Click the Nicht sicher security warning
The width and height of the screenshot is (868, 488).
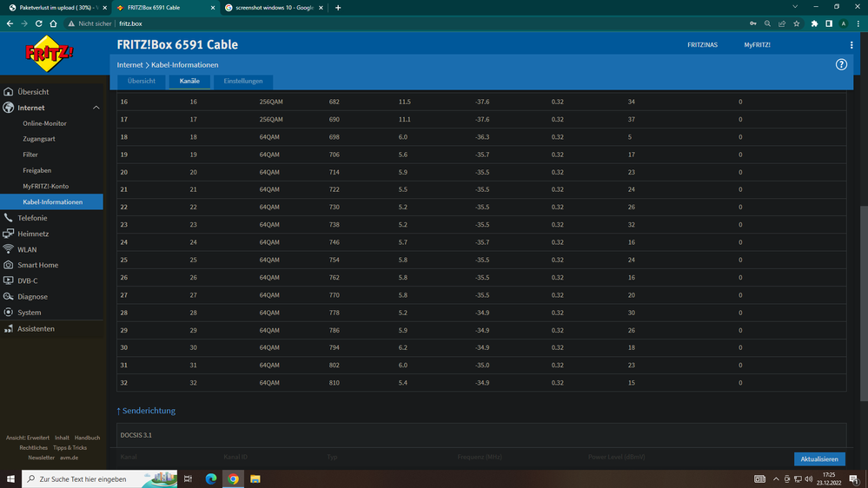pos(89,23)
